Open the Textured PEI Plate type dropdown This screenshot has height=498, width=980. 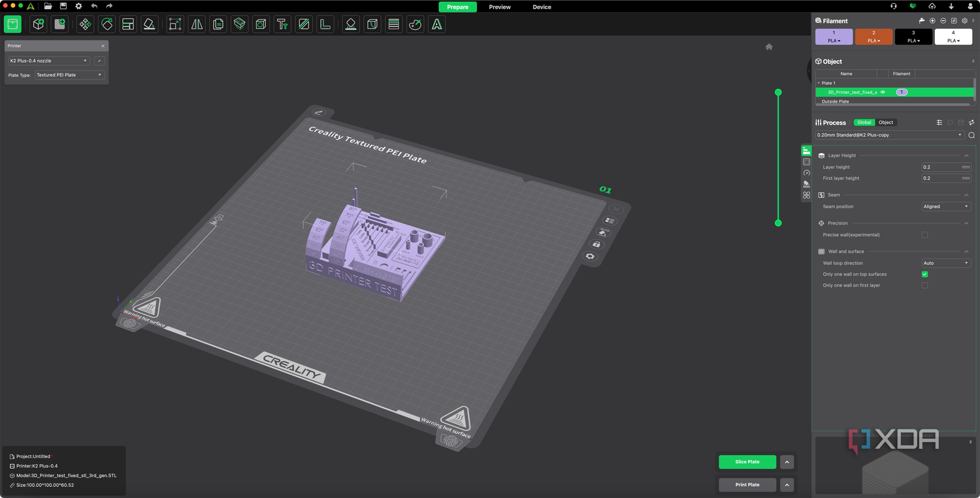tap(69, 75)
